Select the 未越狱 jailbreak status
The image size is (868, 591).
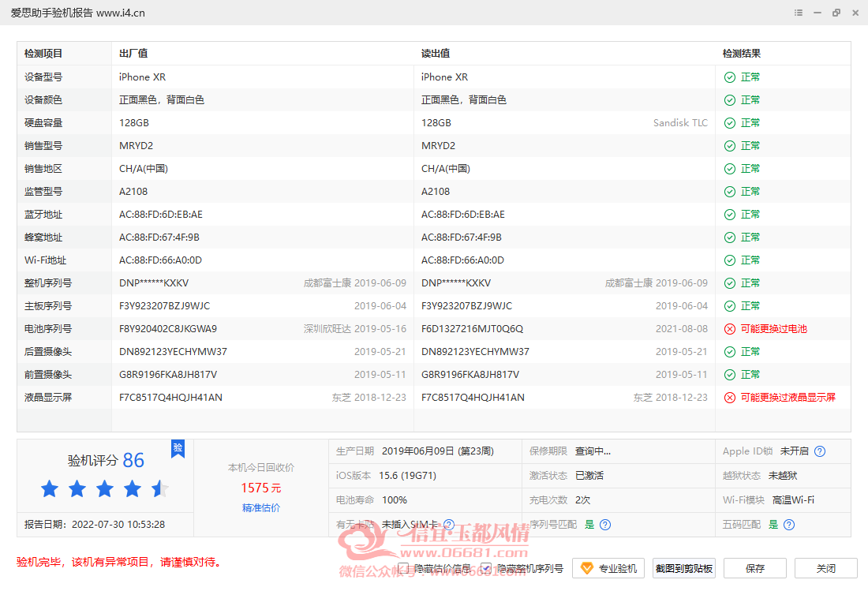pos(783,476)
